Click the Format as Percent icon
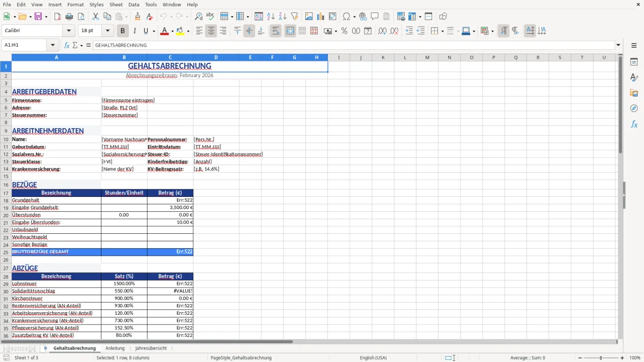 pyautogui.click(x=343, y=31)
